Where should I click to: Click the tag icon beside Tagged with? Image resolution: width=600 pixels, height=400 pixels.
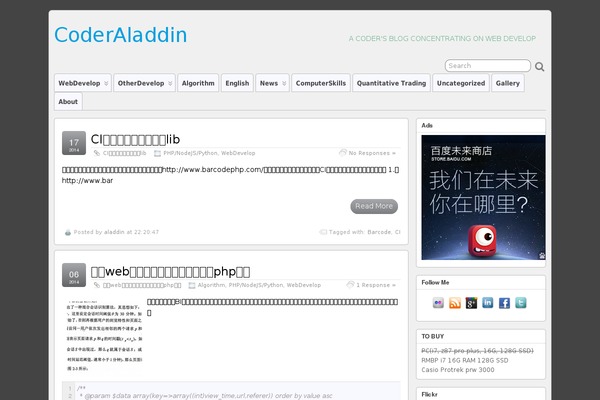pyautogui.click(x=323, y=232)
